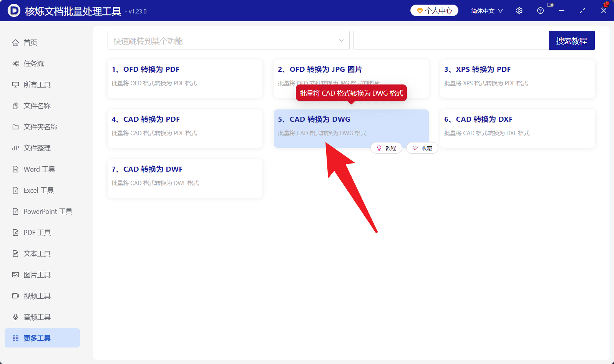Click description 批量将 CAD 格式转换为 DWF 格式
The image size is (614, 364).
[155, 183]
